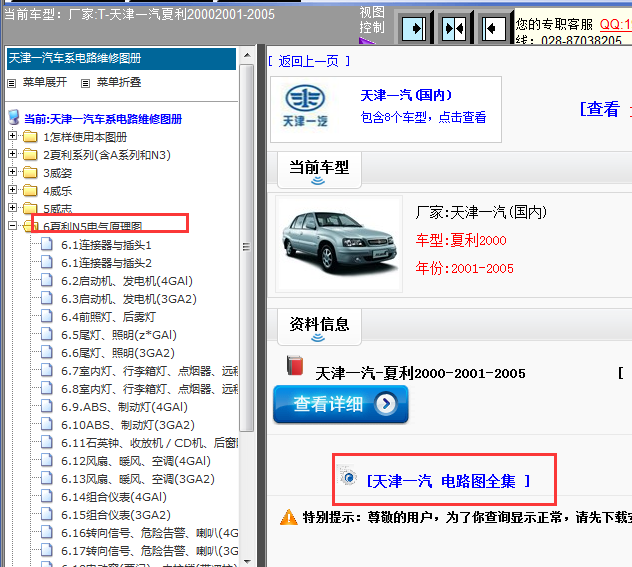Click the folder icon of 4威乐

pos(30,190)
